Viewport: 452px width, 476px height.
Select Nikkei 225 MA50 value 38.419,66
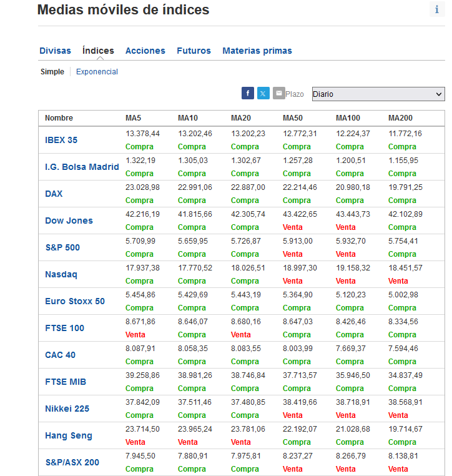[300, 402]
